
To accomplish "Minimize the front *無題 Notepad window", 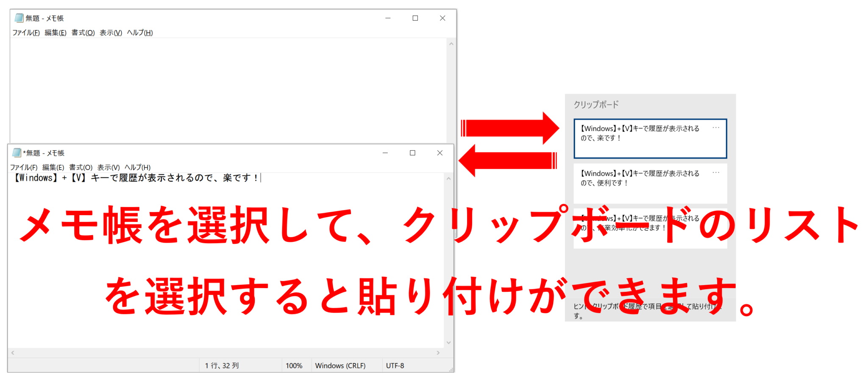I will (x=385, y=153).
